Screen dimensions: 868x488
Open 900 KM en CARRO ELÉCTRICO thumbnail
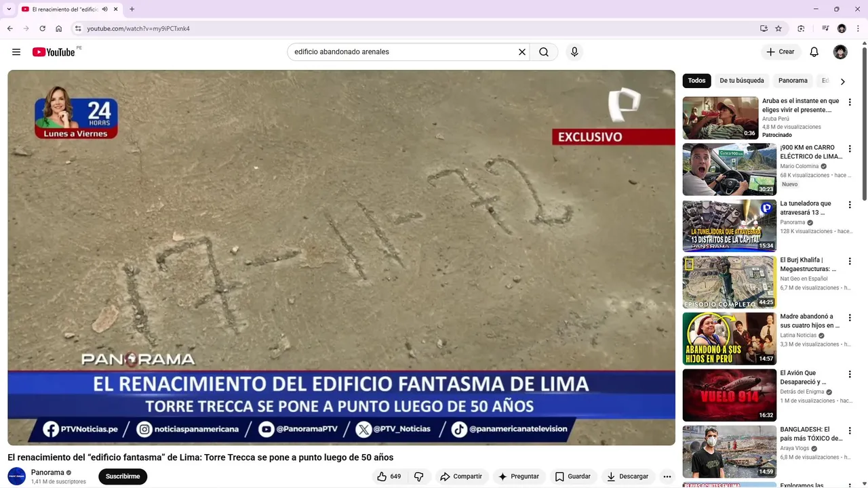coord(729,169)
